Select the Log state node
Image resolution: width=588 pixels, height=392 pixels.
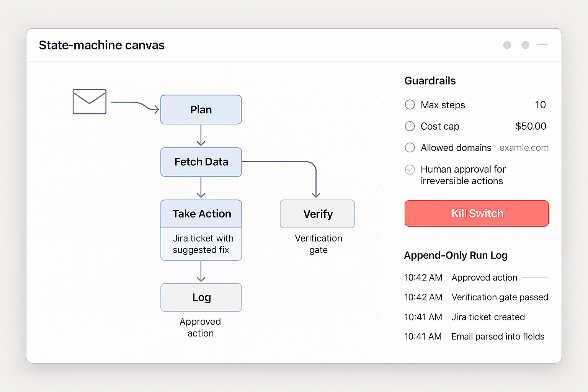coord(201,297)
